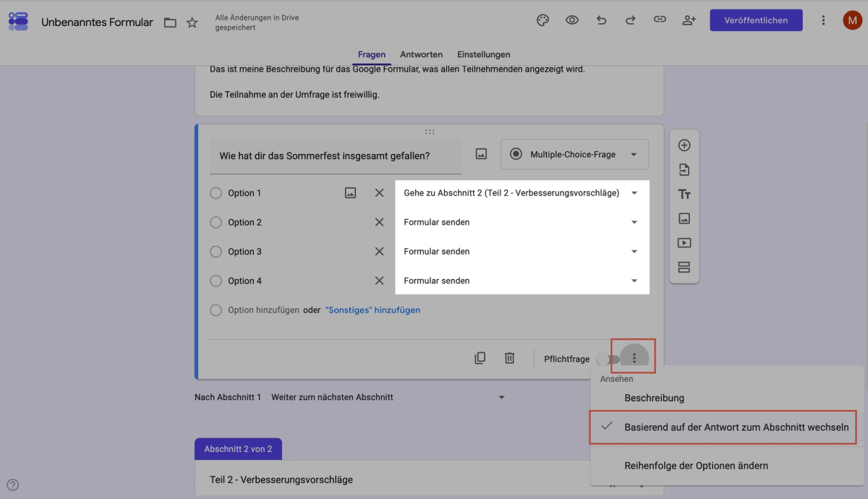Open the Formular senden dropdown for Option 4
Image resolution: width=868 pixels, height=499 pixels.
522,281
